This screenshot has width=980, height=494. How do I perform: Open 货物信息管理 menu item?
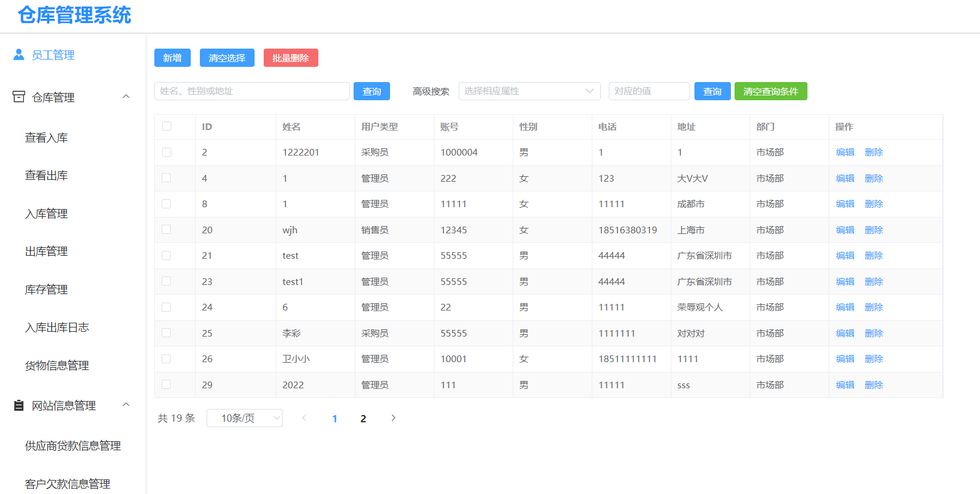click(x=57, y=366)
